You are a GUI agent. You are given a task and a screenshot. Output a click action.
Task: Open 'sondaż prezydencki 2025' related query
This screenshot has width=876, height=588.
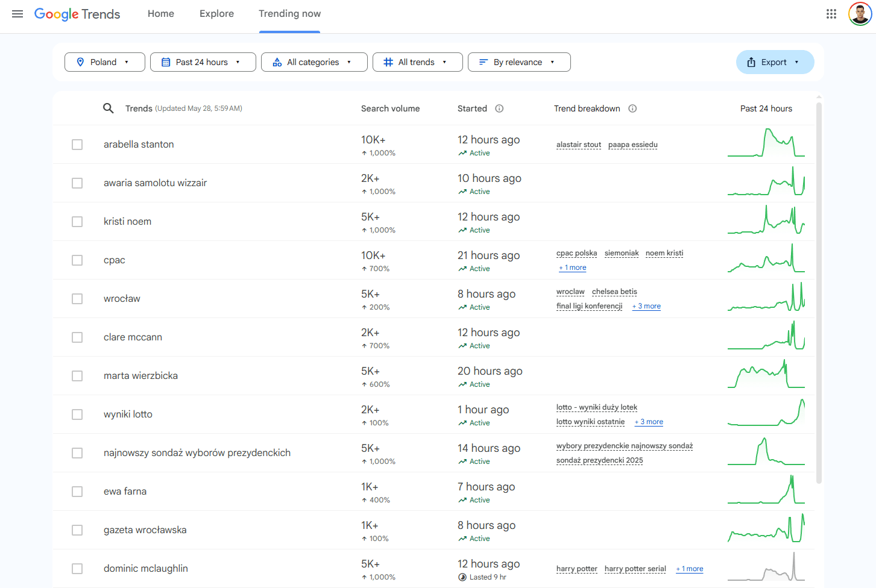coord(600,460)
